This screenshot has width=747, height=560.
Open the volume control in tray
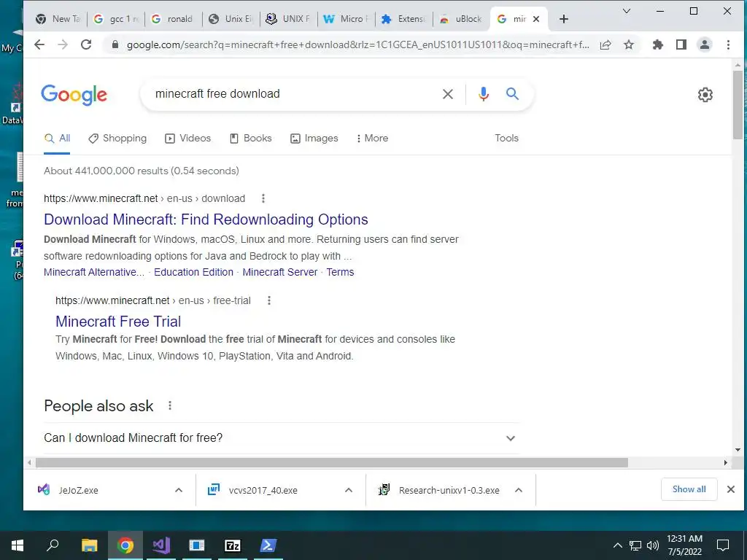tap(653, 545)
